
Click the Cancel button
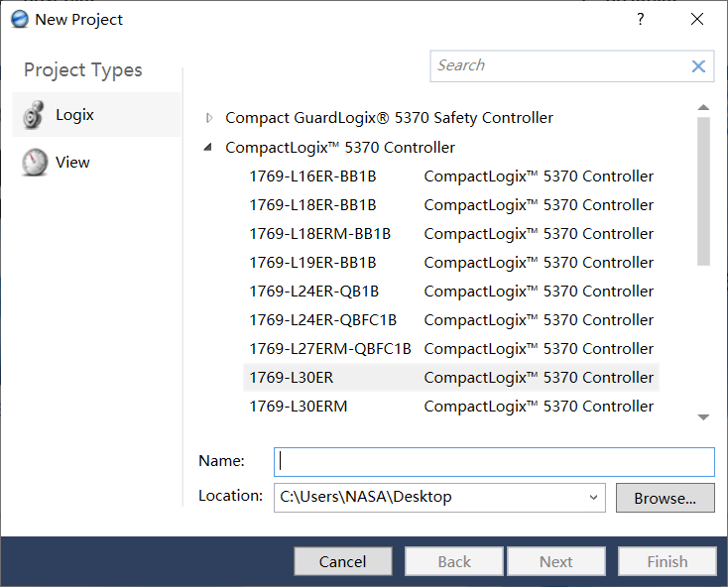click(342, 561)
